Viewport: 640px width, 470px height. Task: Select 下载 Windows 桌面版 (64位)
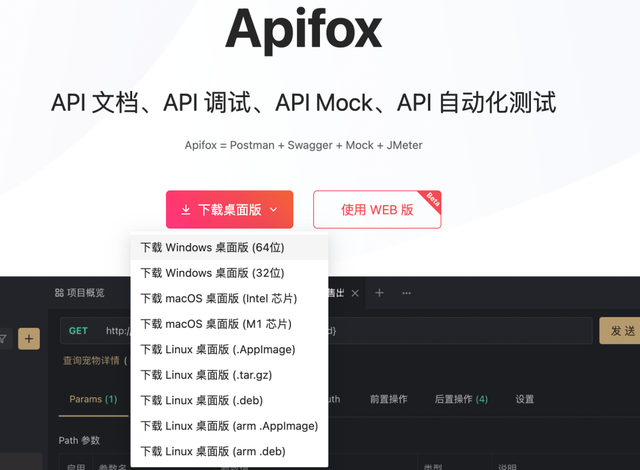coord(229,247)
